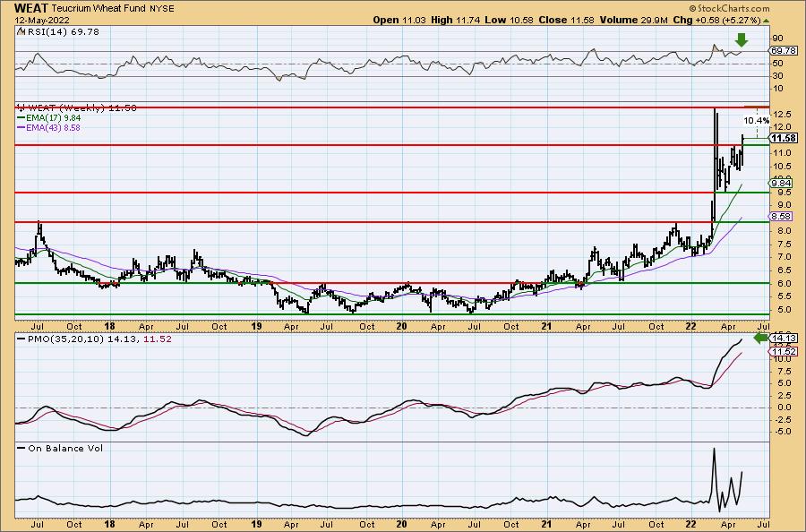Click the Close 11.58 value in header
806x532 pixels.
(567, 20)
